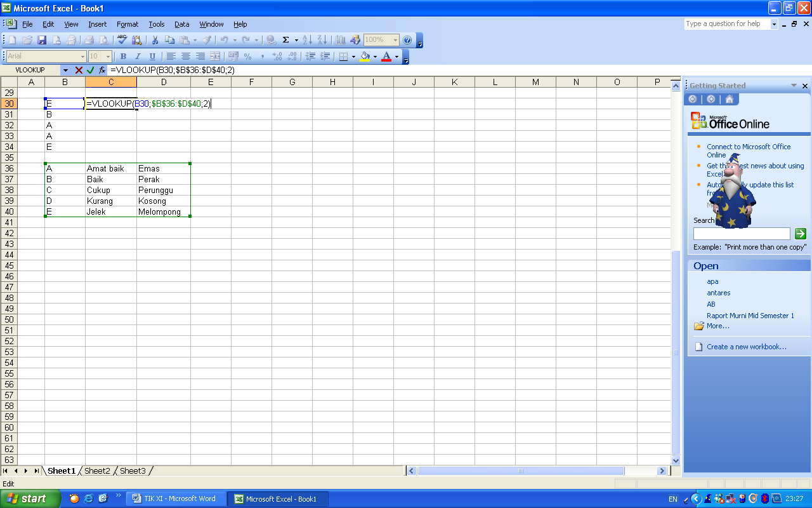Click the AutoSum sigma icon

(x=286, y=40)
